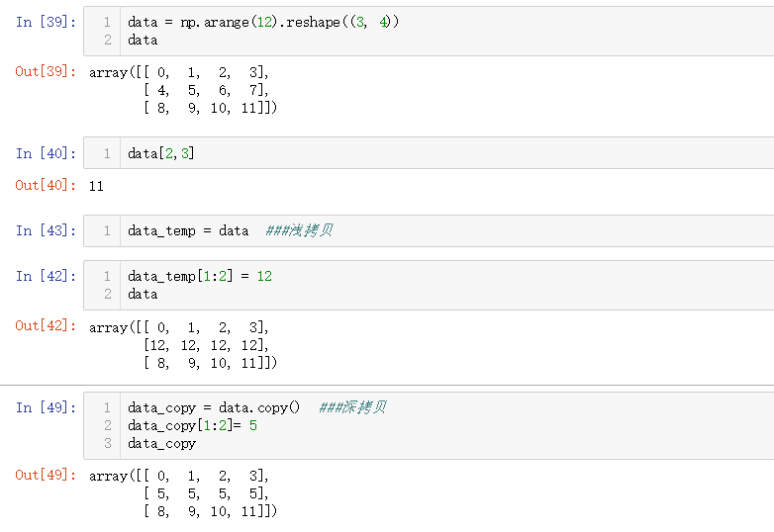Screen dimensions: 774x532
Task: Select the In [43] prompt label
Action: pyautogui.click(x=46, y=230)
